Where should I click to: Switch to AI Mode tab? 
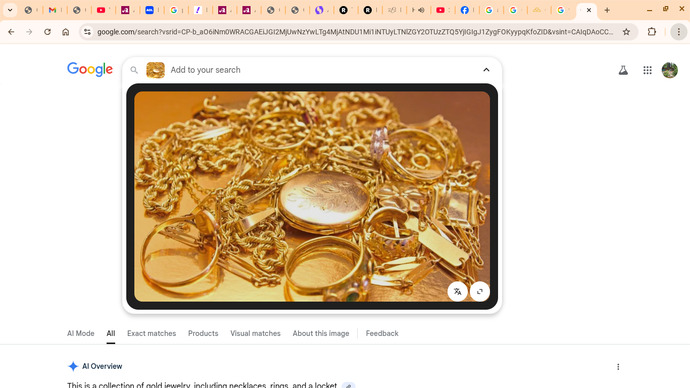[x=81, y=333]
